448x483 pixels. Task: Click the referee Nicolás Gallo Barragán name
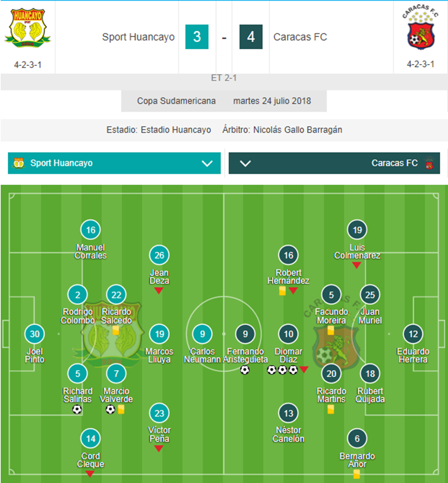[298, 129]
